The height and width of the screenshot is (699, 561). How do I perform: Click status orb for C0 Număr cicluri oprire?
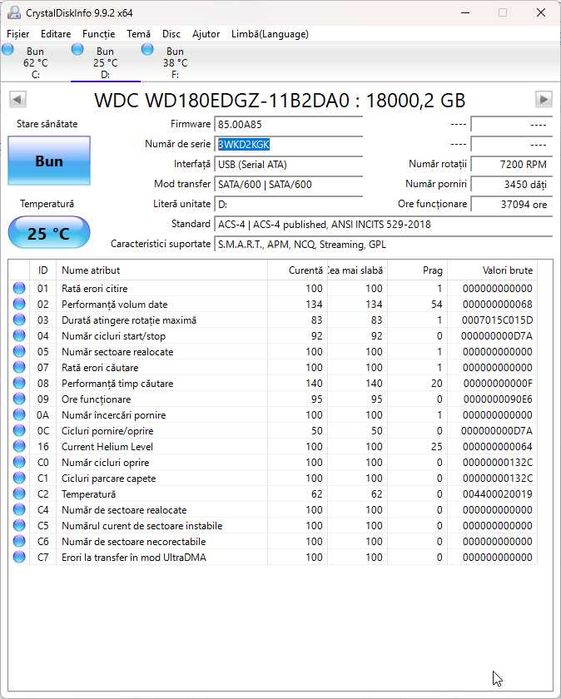click(x=19, y=462)
